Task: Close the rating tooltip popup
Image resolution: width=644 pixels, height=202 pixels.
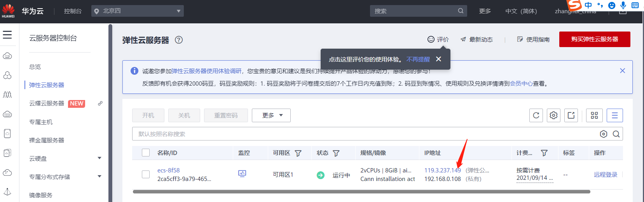Action: coord(439,59)
